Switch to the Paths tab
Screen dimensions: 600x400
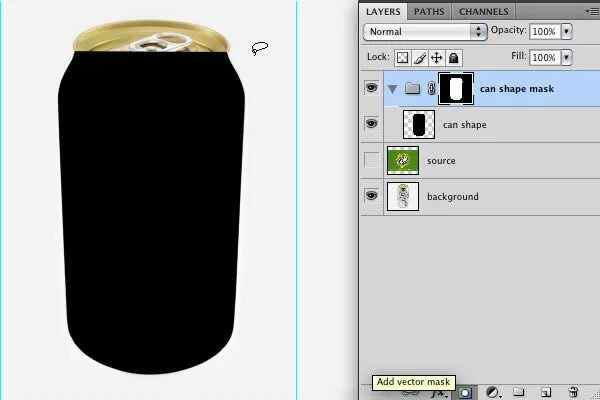point(429,12)
